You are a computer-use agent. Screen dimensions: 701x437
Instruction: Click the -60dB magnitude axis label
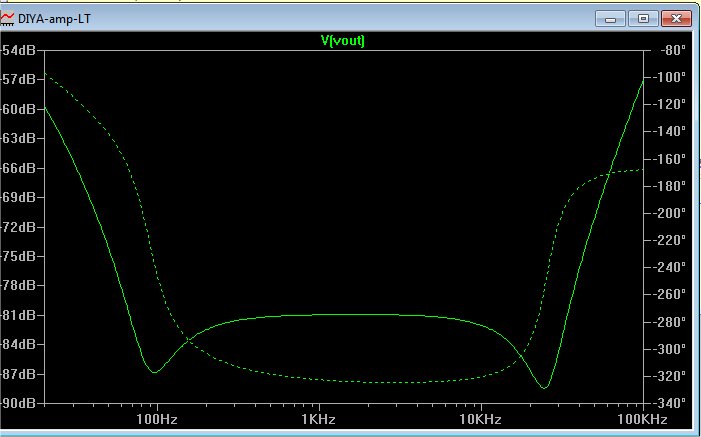pos(18,109)
